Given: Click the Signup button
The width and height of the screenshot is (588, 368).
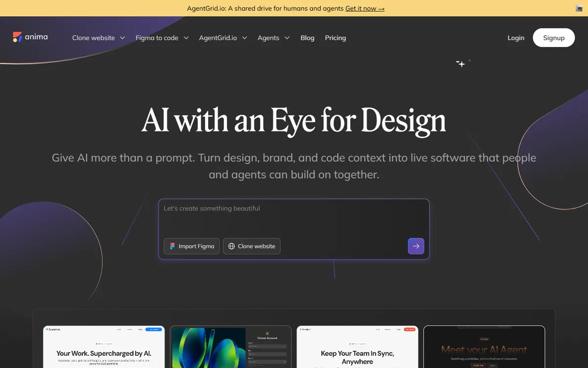Looking at the screenshot, I should (x=554, y=38).
